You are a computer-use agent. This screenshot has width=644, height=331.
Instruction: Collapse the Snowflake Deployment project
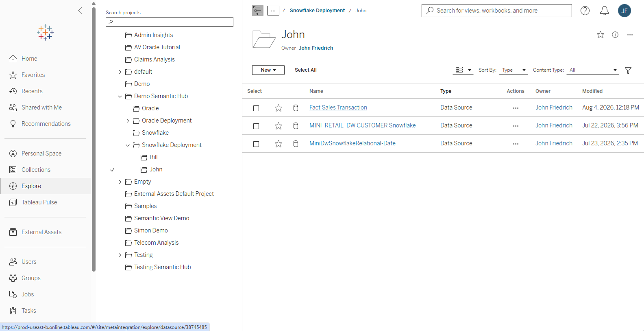(x=128, y=145)
